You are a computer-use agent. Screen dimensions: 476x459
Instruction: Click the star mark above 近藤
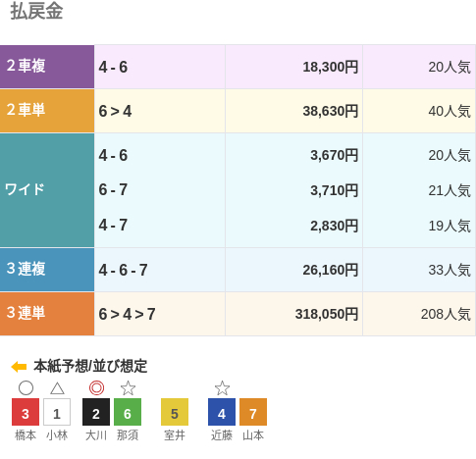222,388
